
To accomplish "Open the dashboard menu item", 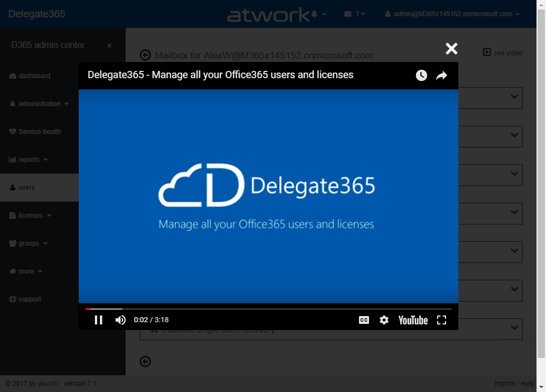I will pos(34,76).
